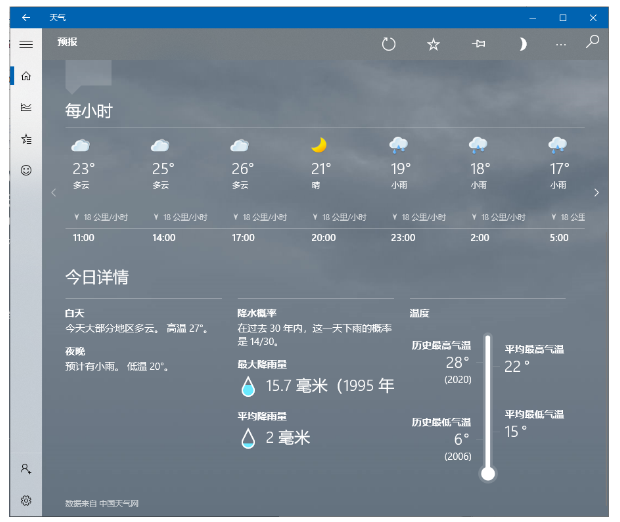Click the search magnifier icon
Screen dimensions: 620x522
(x=592, y=42)
